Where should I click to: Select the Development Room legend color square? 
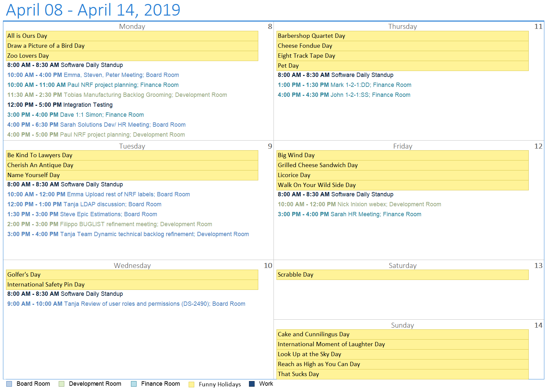(61, 384)
